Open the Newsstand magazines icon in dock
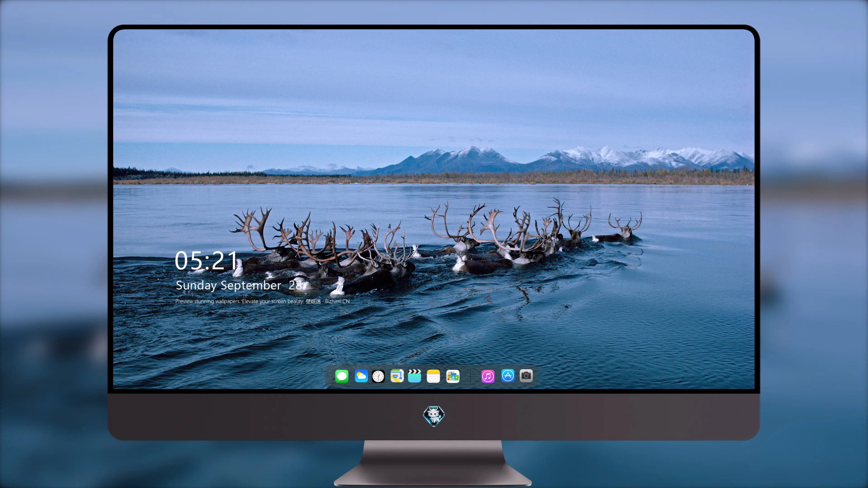 [453, 376]
